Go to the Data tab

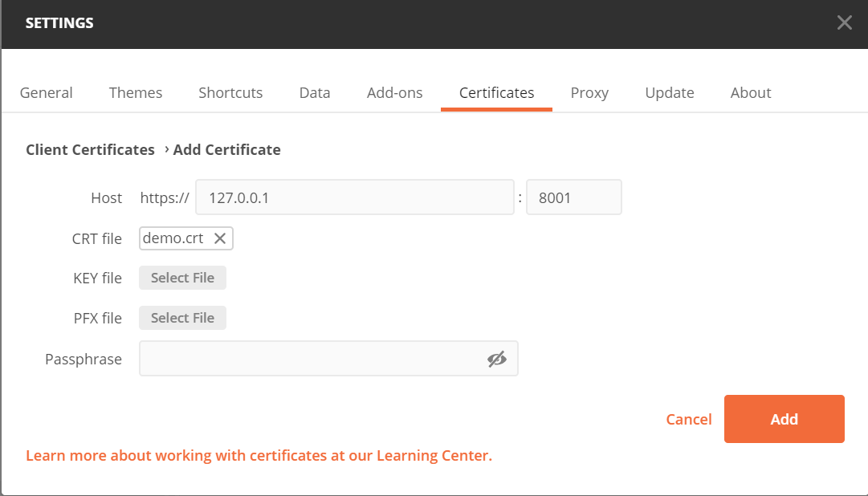[315, 92]
